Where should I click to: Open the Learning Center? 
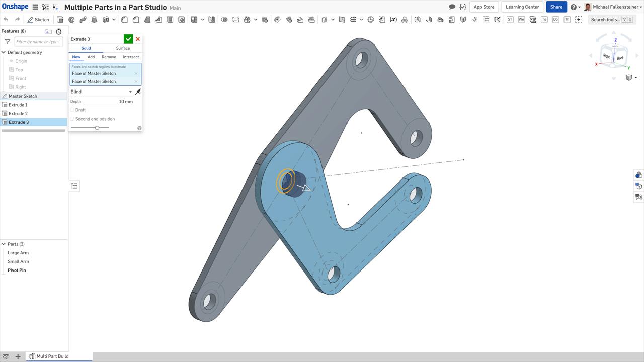tap(522, 7)
